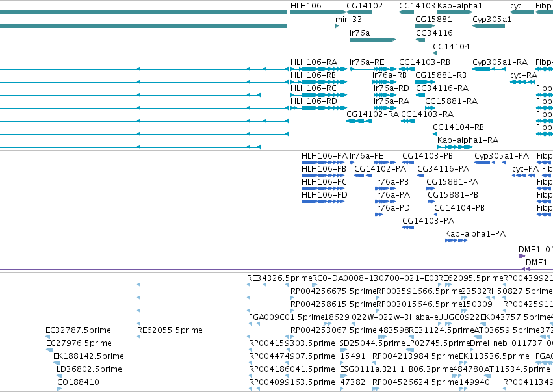Image resolution: width=553 pixels, height=392 pixels.
Task: Open transcript CG34116-RA
Action: pos(443,88)
